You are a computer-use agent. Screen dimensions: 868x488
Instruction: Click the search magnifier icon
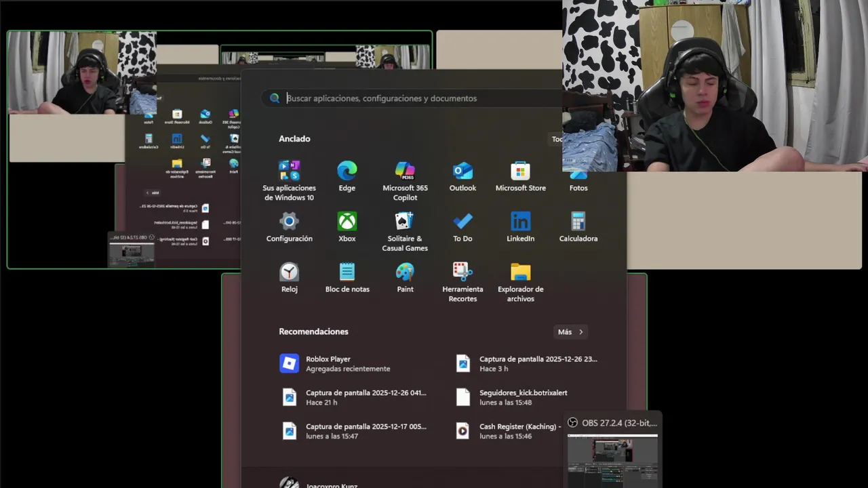coord(275,98)
